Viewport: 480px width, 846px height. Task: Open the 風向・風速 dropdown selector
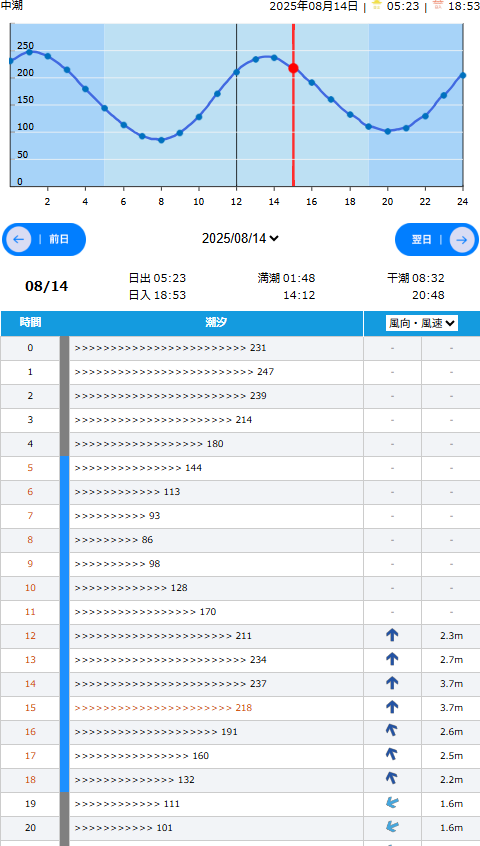[422, 323]
